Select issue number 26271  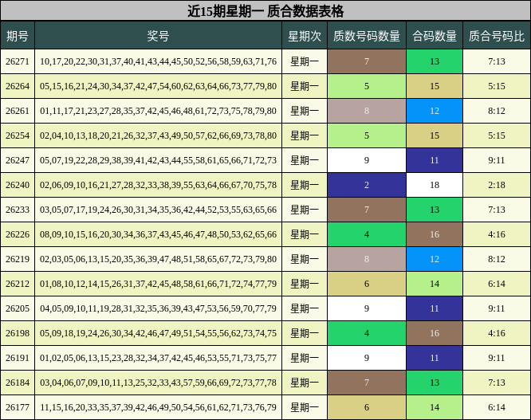point(18,61)
